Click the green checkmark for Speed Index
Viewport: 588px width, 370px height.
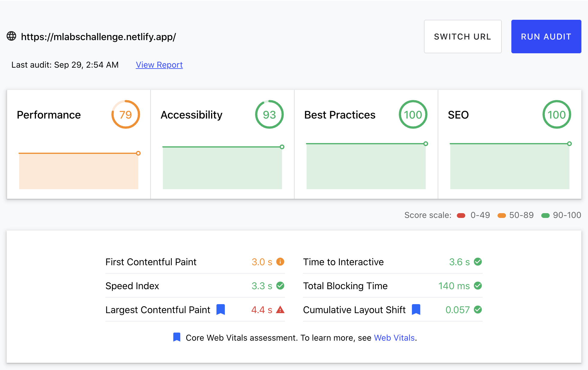280,286
